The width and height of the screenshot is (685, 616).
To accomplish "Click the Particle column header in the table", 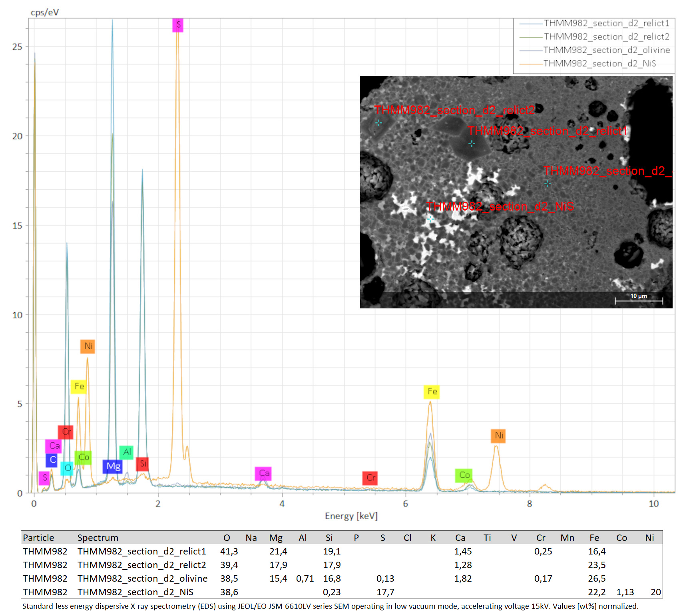I will [38, 538].
